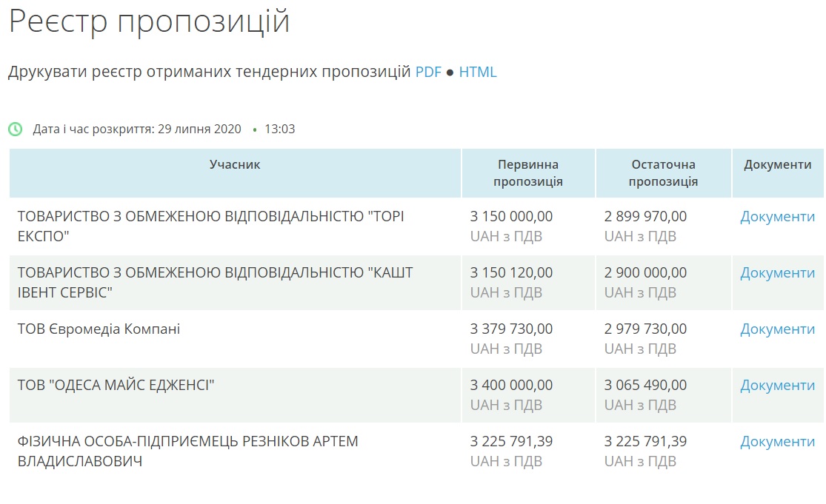Open Документи for КАШТ ІВЕНТ СЕРВІС
Image resolution: width=826 pixels, height=504 pixels.
point(777,272)
